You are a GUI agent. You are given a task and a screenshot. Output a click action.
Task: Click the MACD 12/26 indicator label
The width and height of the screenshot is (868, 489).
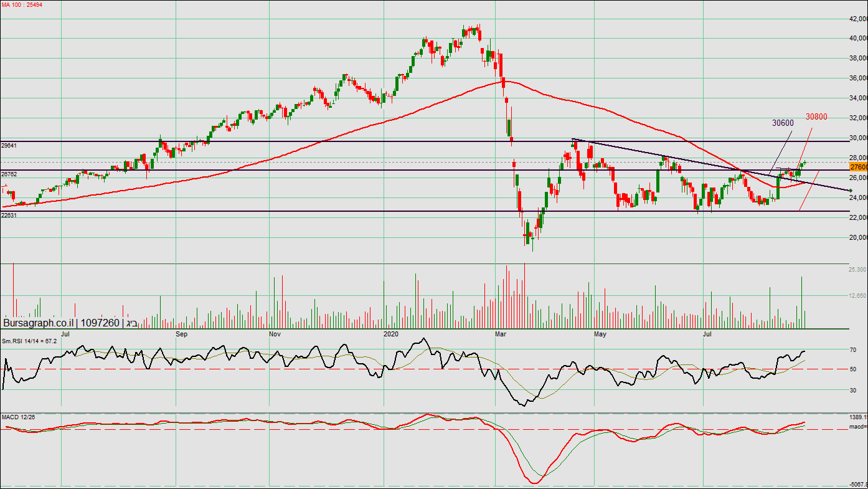(18, 416)
